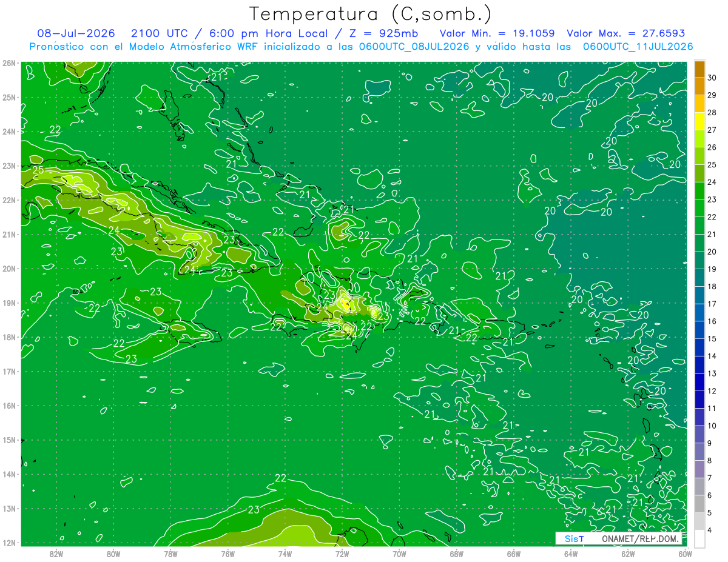The height and width of the screenshot is (562, 728).
Task: Click the legend swatch between 19 and 20
Action: tap(699, 261)
